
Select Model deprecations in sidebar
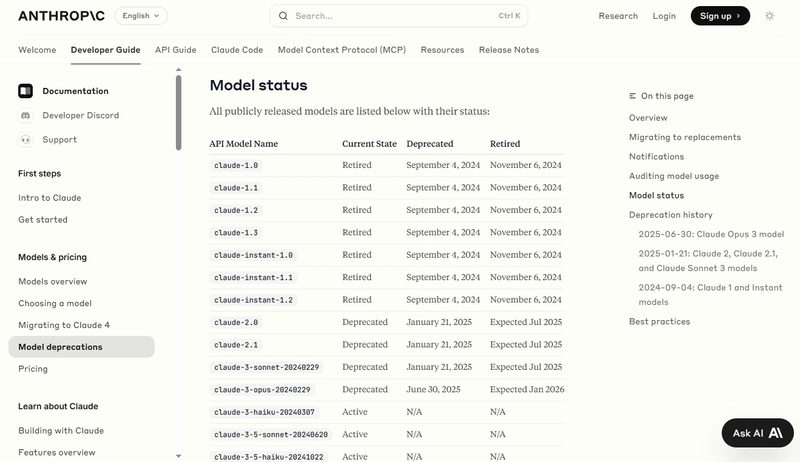tap(82, 347)
